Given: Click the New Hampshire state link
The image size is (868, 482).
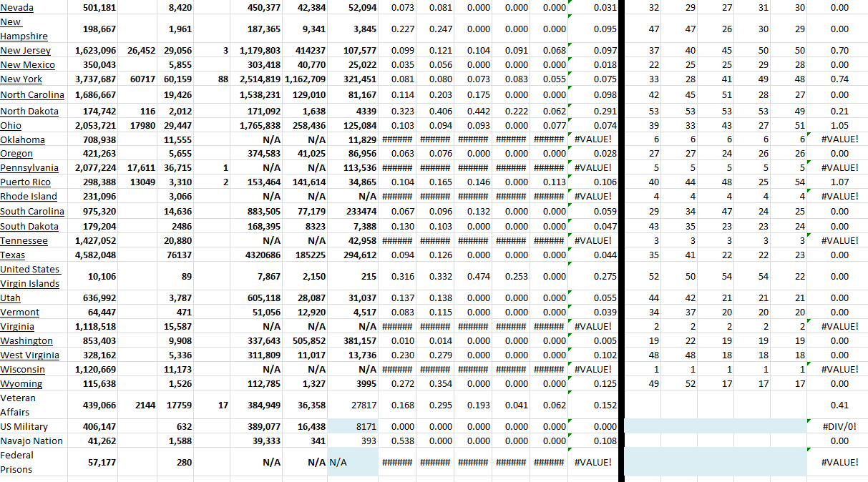Looking at the screenshot, I should [24, 29].
